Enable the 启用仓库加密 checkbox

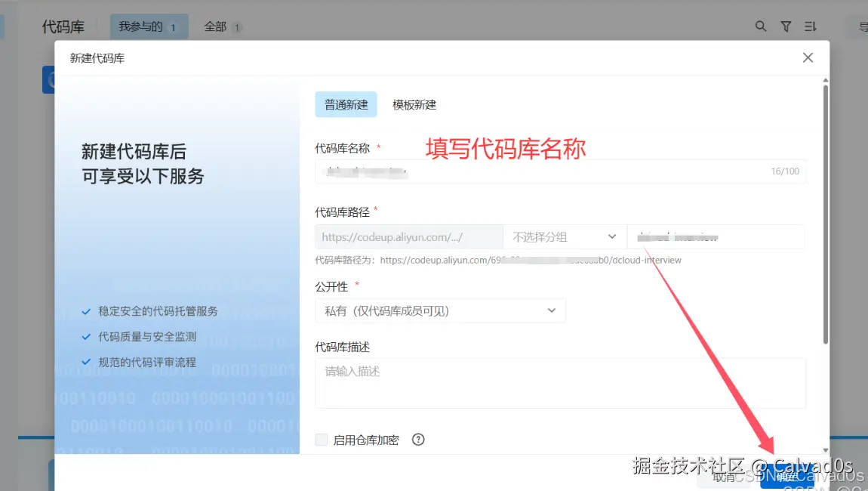click(x=321, y=440)
